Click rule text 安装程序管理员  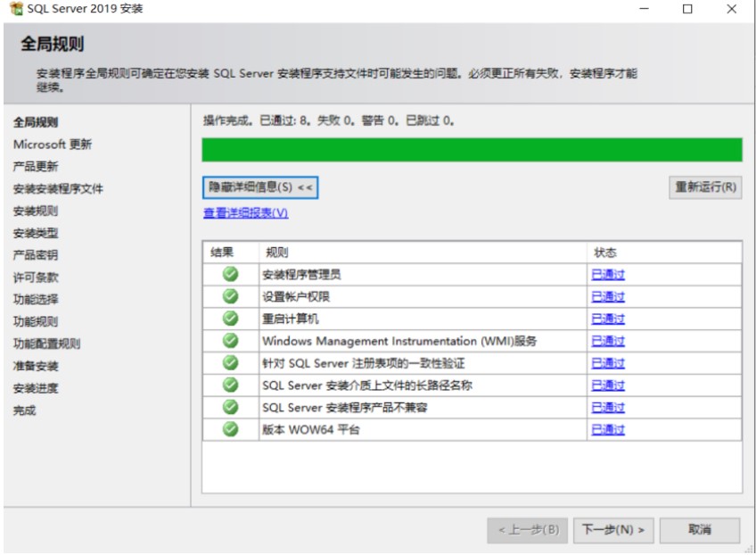click(x=301, y=275)
